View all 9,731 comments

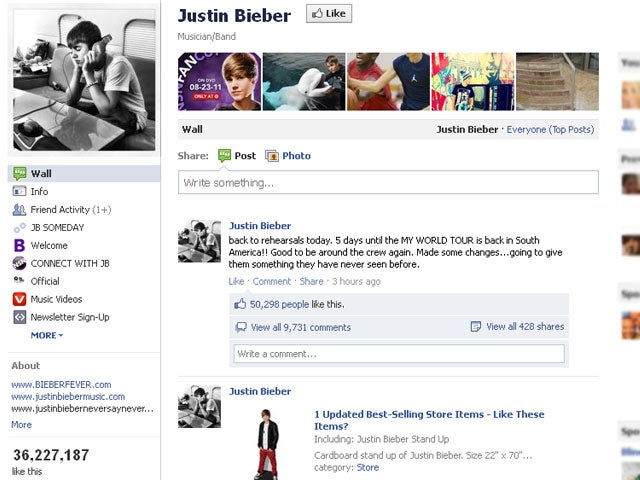pyautogui.click(x=301, y=327)
